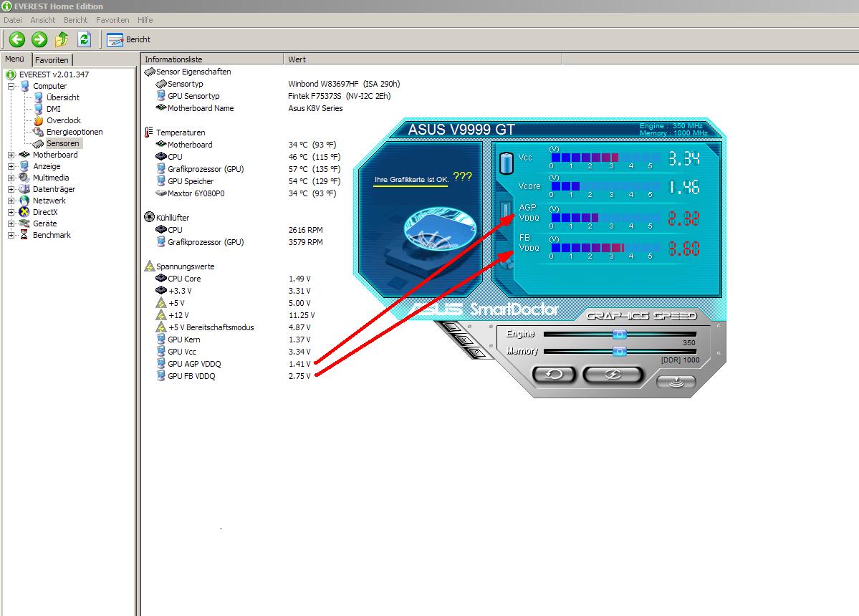The height and width of the screenshot is (616, 859).
Task: Click 'Ihre Grafikkarte ist OK.' status text
Action: tap(411, 180)
